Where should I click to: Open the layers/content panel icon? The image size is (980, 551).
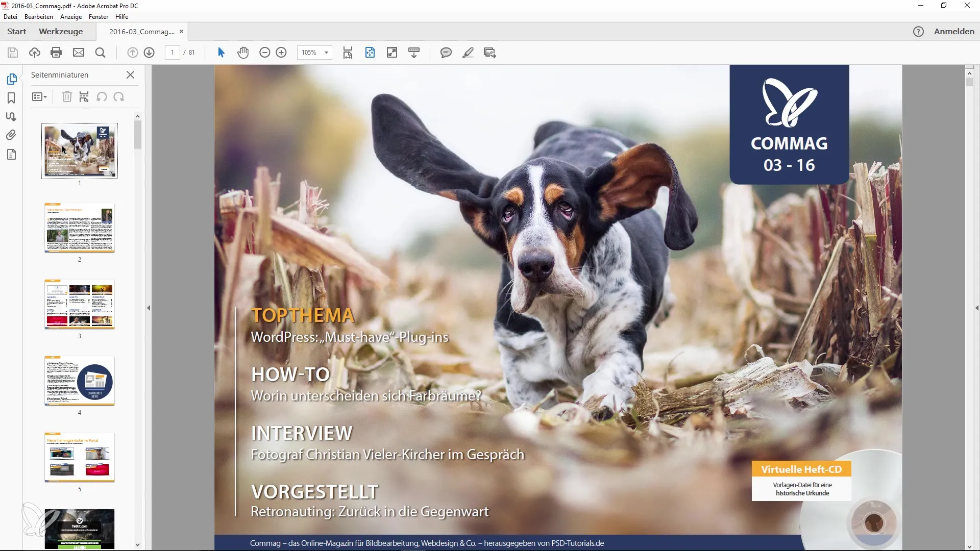(11, 155)
